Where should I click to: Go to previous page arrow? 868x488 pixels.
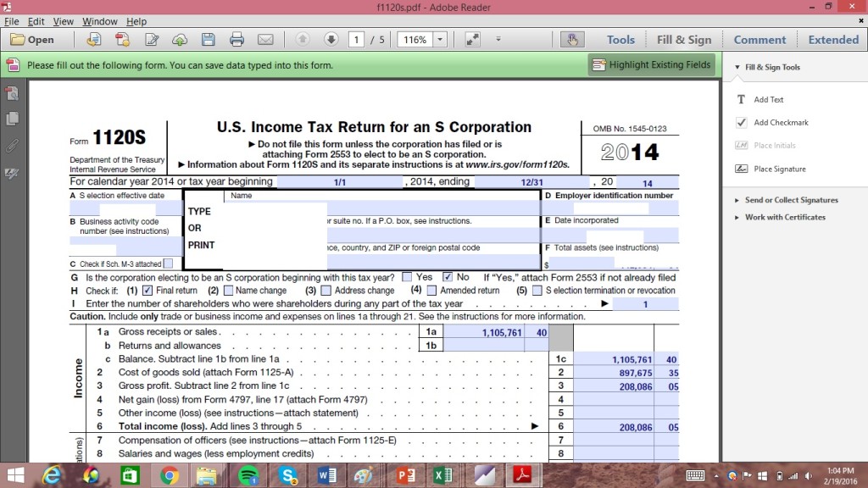pyautogui.click(x=303, y=39)
